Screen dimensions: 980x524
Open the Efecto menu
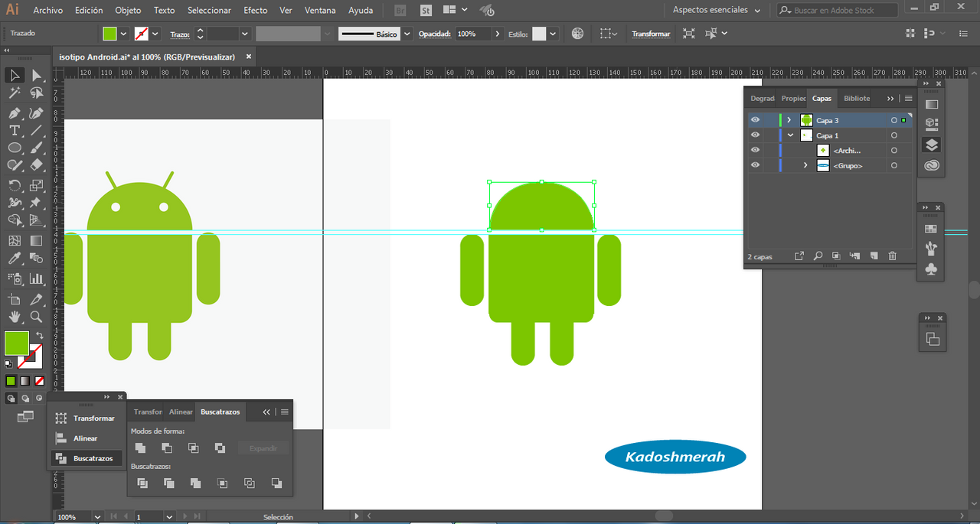(x=256, y=10)
